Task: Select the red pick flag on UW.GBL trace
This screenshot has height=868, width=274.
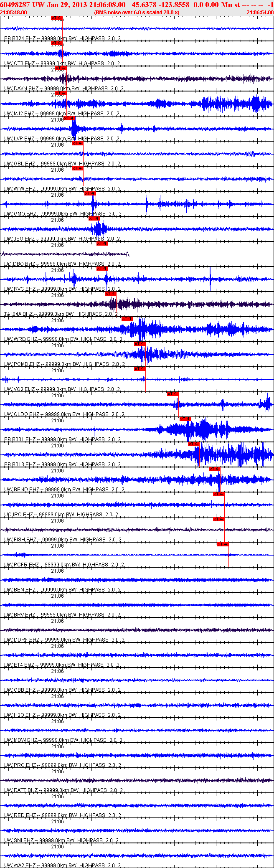Action: [x=77, y=143]
